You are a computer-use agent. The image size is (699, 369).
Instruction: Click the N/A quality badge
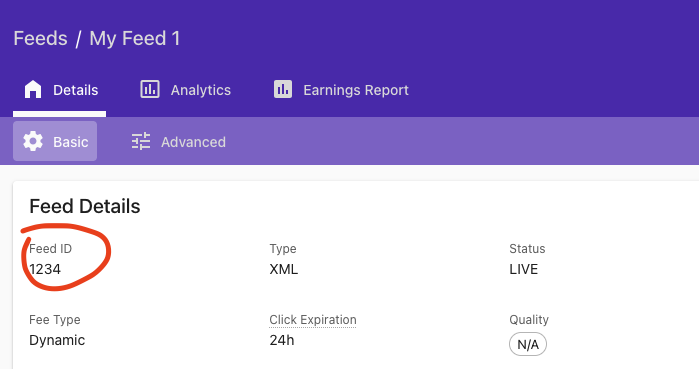click(x=528, y=344)
